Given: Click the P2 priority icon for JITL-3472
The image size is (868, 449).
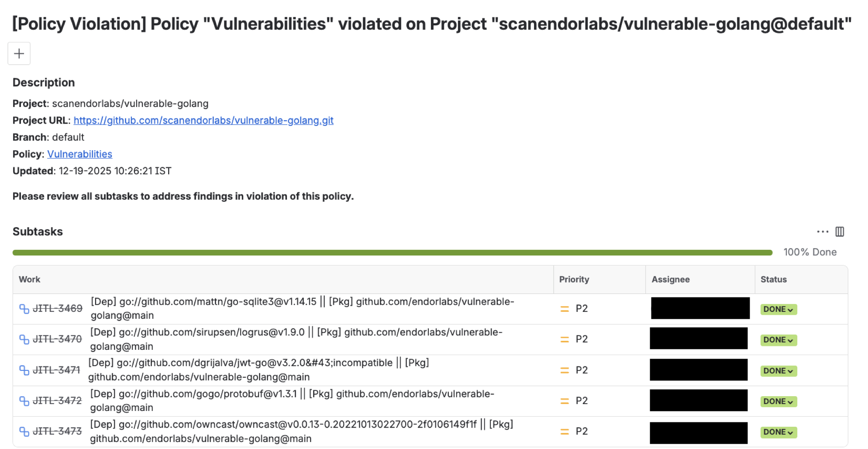Looking at the screenshot, I should (565, 401).
